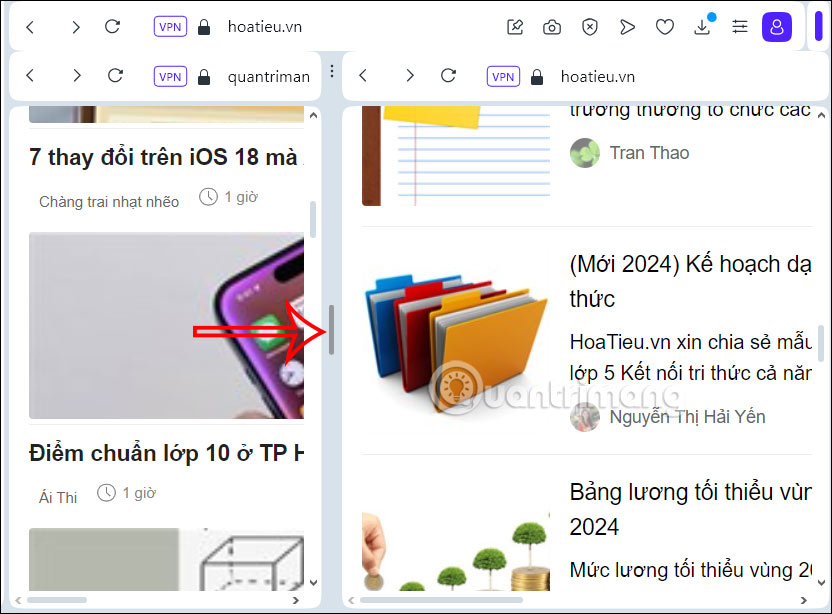This screenshot has width=832, height=614.
Task: Open article 'Điểm chuẩn lớp 10 ở TP'
Action: pos(166,453)
